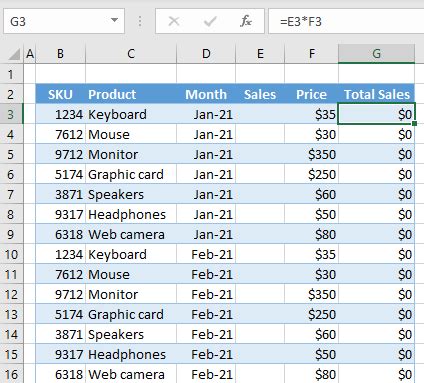Image resolution: width=424 pixels, height=383 pixels.
Task: Select Graphic card in row 6
Action: point(131,174)
